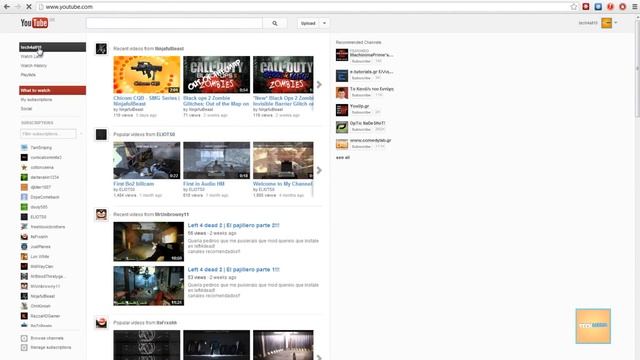Open Mrtmbrowny11 channel avatar in feed

[x=101, y=214]
